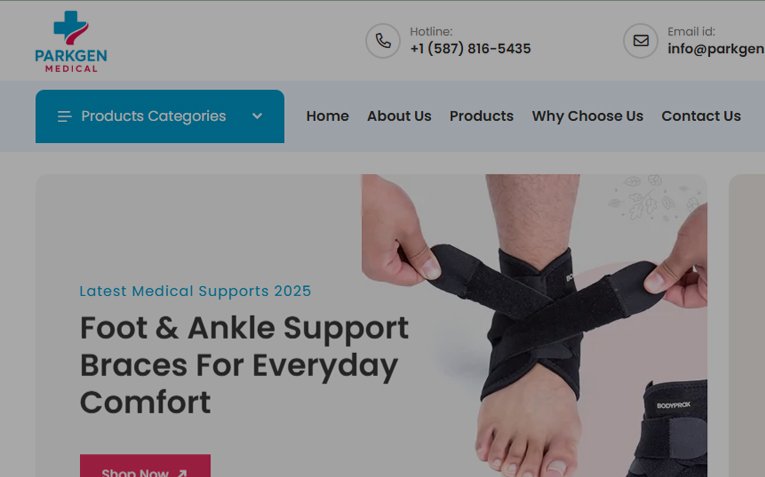Click the arrow icon on Shop Now
The height and width of the screenshot is (477, 765).
coord(182,473)
